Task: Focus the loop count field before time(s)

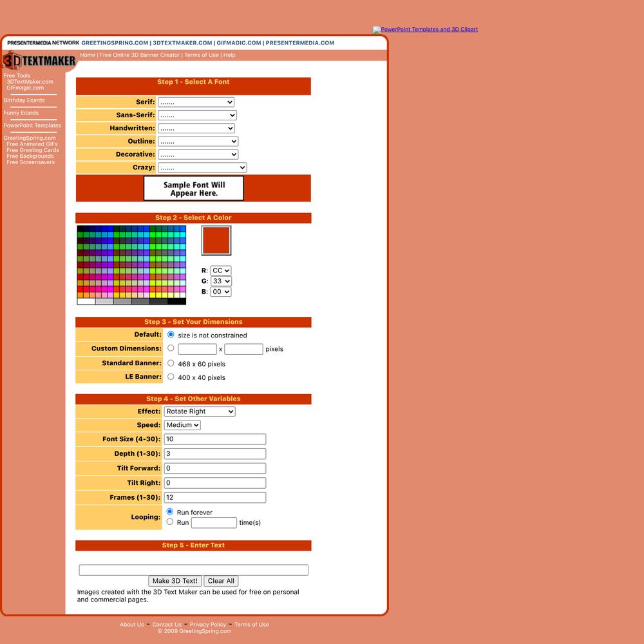Action: [214, 523]
